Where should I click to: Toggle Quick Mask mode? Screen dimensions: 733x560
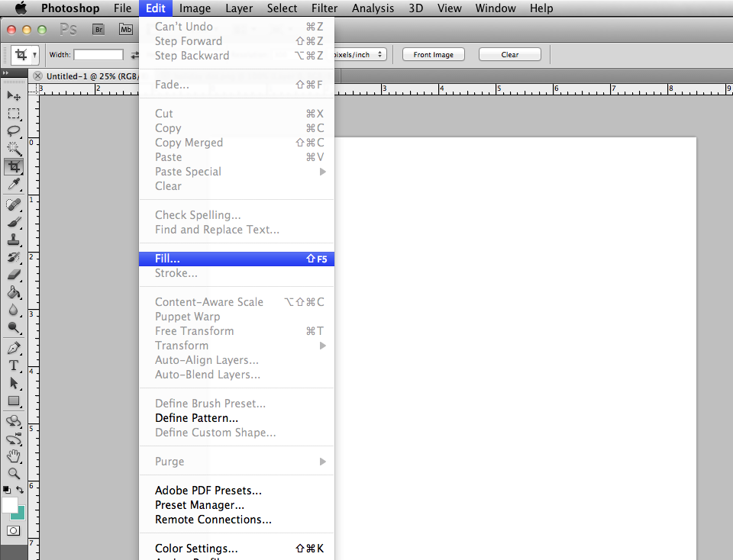coord(14,530)
